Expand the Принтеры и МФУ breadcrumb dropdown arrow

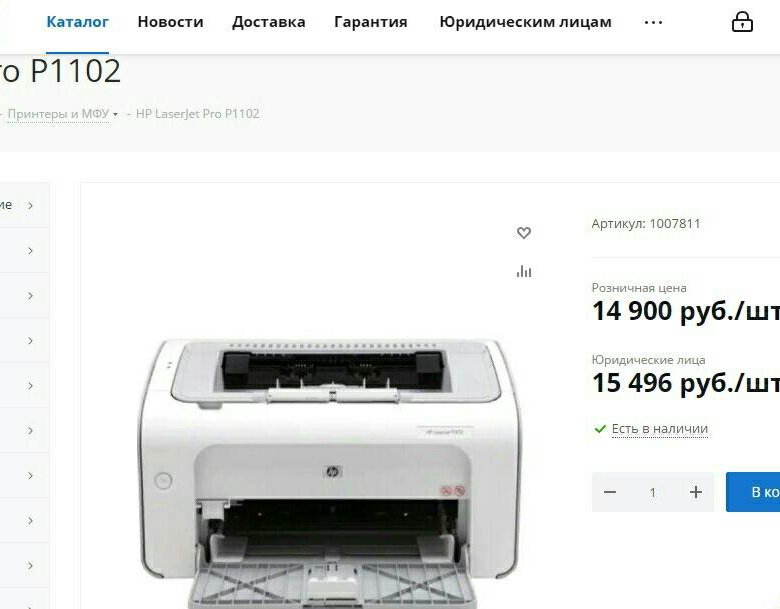[115, 114]
